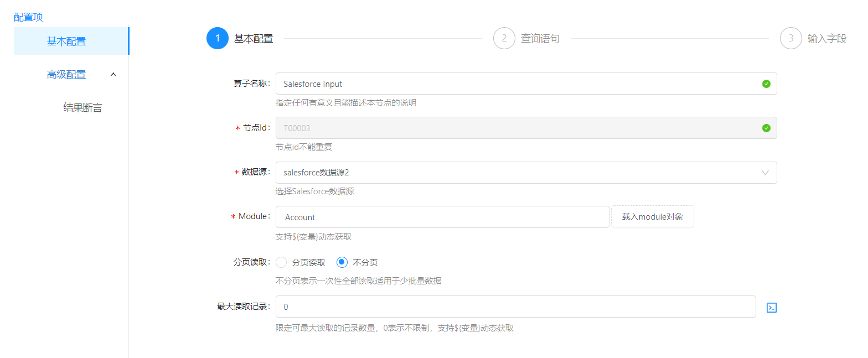Screen dimensions: 868x358
Task: Click the disabled 节点Id field T00003
Action: point(515,128)
